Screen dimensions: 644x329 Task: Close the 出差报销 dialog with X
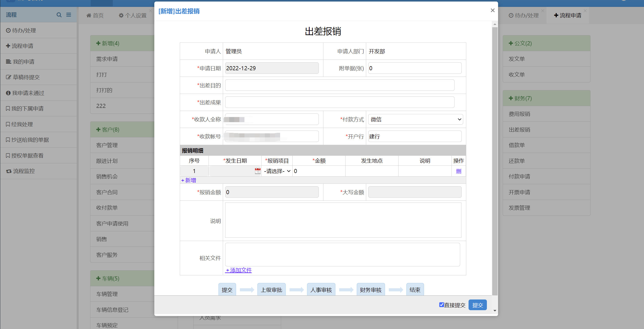click(493, 10)
